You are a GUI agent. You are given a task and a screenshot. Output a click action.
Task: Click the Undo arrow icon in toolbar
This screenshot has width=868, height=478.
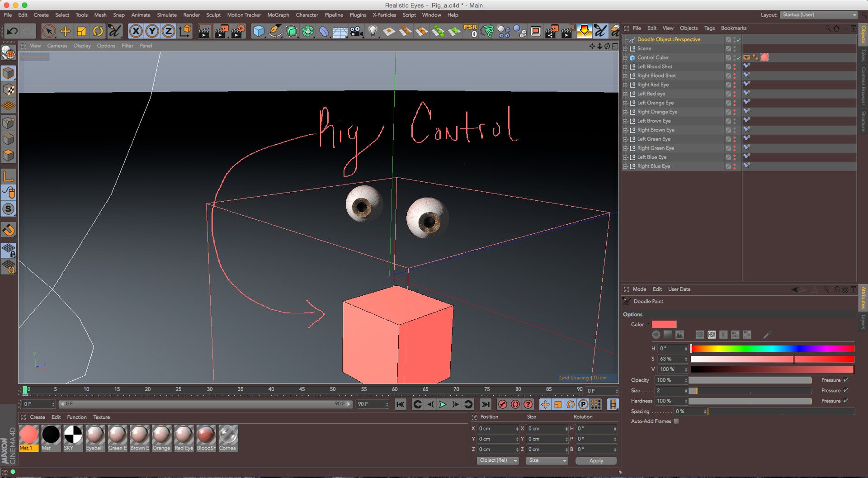tap(12, 31)
